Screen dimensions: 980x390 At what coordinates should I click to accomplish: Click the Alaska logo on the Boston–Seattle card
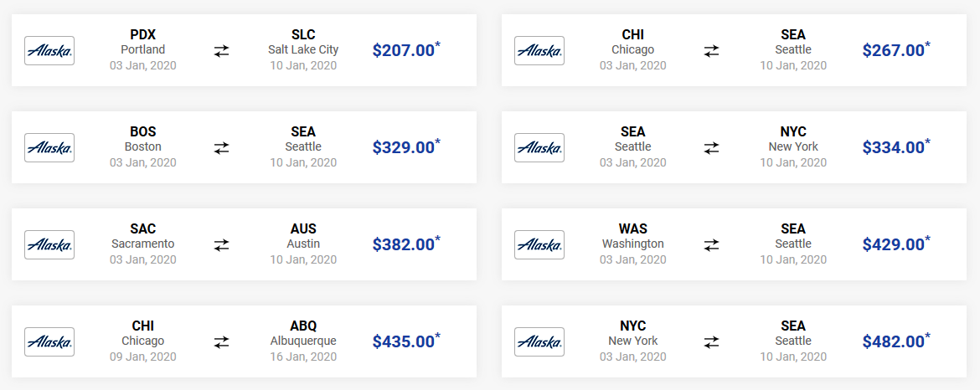point(49,148)
